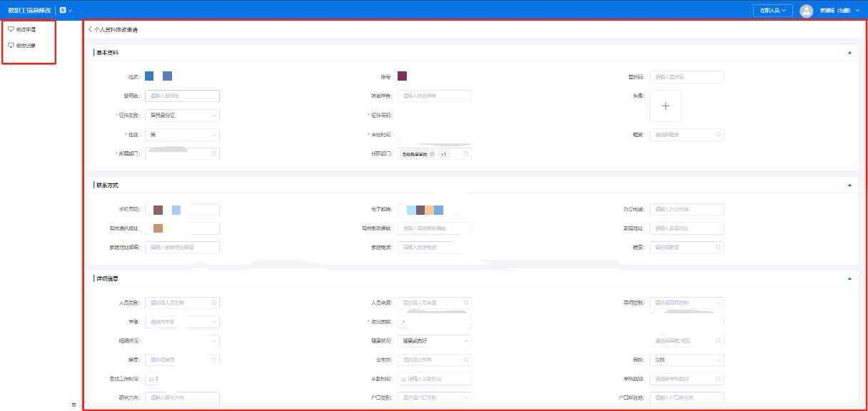868x411 pixels.
Task: Click the calendar icon in the 参加工作时间 field
Action: tap(151, 379)
